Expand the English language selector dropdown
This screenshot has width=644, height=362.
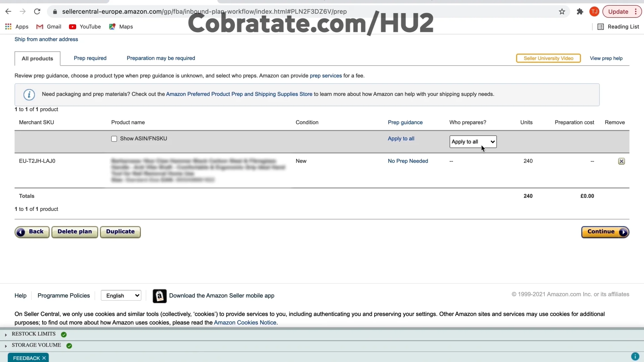click(122, 296)
